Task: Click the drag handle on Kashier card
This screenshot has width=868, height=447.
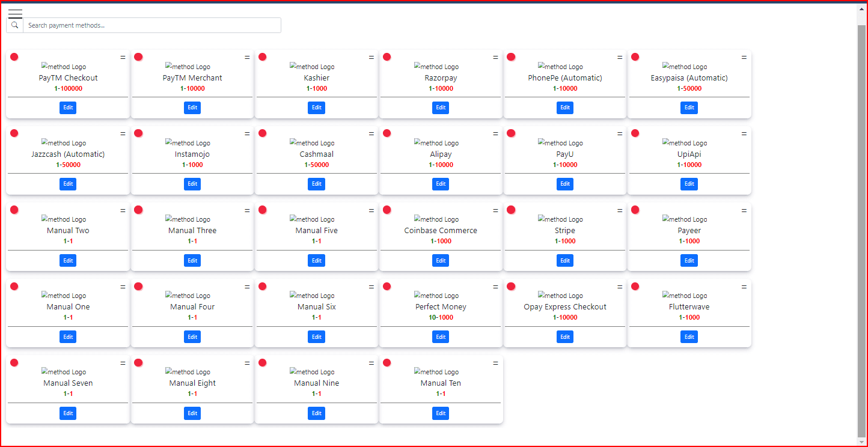Action: pyautogui.click(x=371, y=56)
